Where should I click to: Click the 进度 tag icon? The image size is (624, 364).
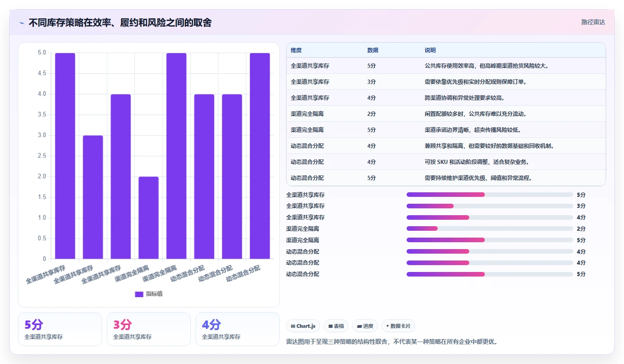point(359,326)
